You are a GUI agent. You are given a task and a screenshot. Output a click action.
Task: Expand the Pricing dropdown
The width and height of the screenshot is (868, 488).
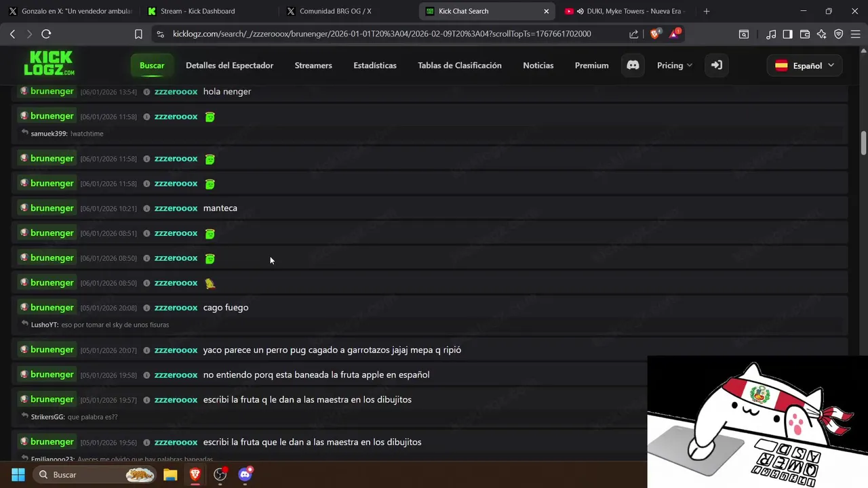click(674, 65)
